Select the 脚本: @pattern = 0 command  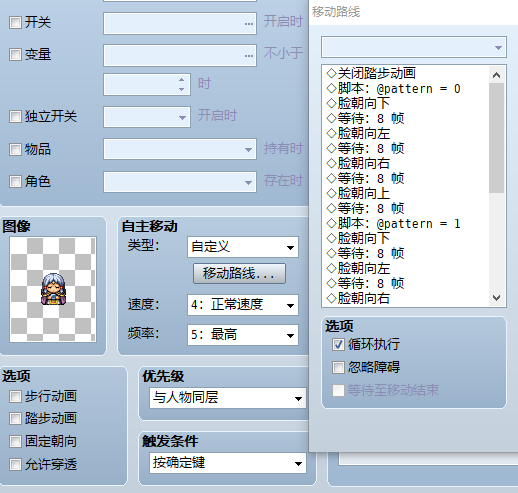[x=394, y=88]
